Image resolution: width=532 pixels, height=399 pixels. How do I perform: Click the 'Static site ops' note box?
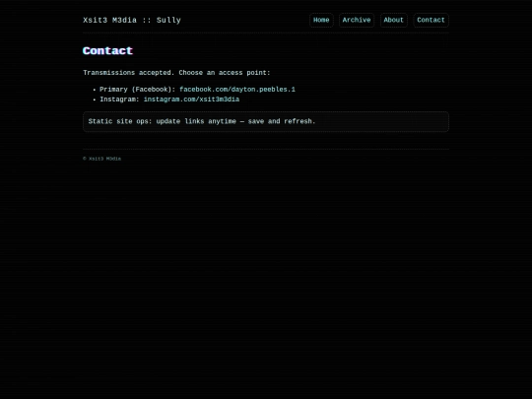click(x=266, y=121)
